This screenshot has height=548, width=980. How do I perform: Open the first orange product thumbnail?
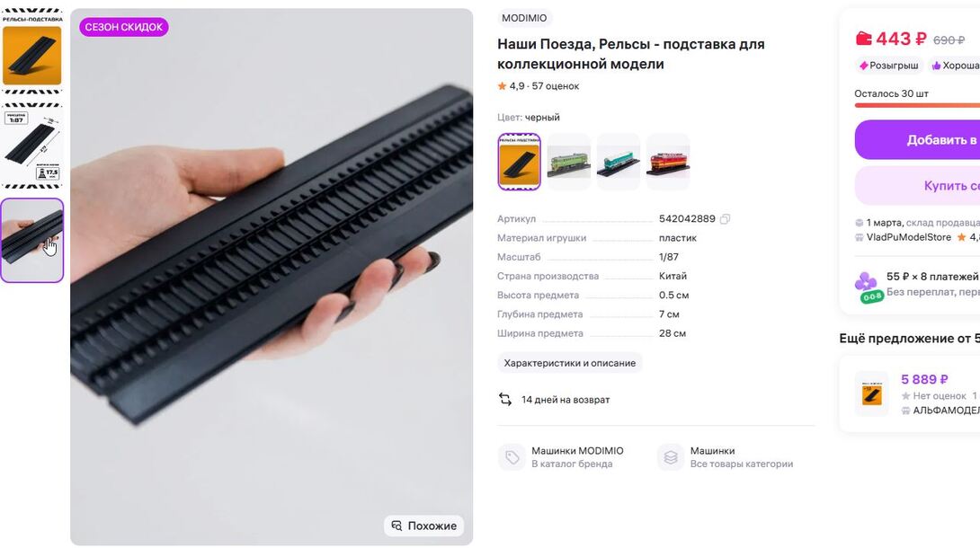(x=31, y=51)
